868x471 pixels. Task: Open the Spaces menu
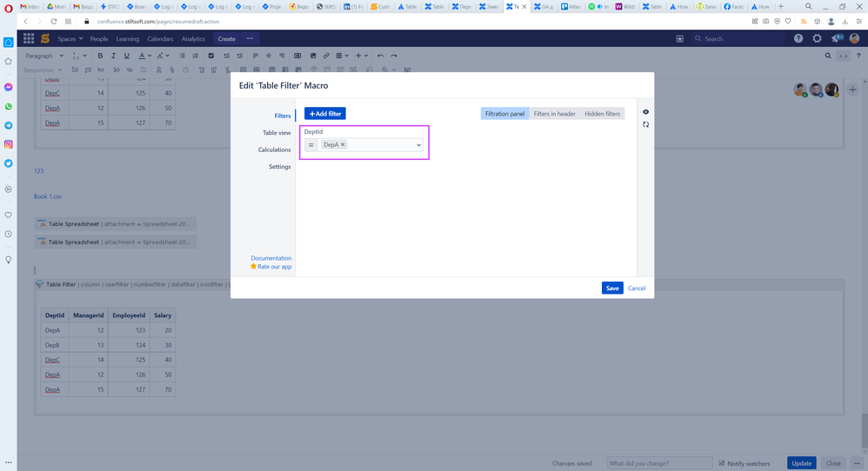coord(70,39)
